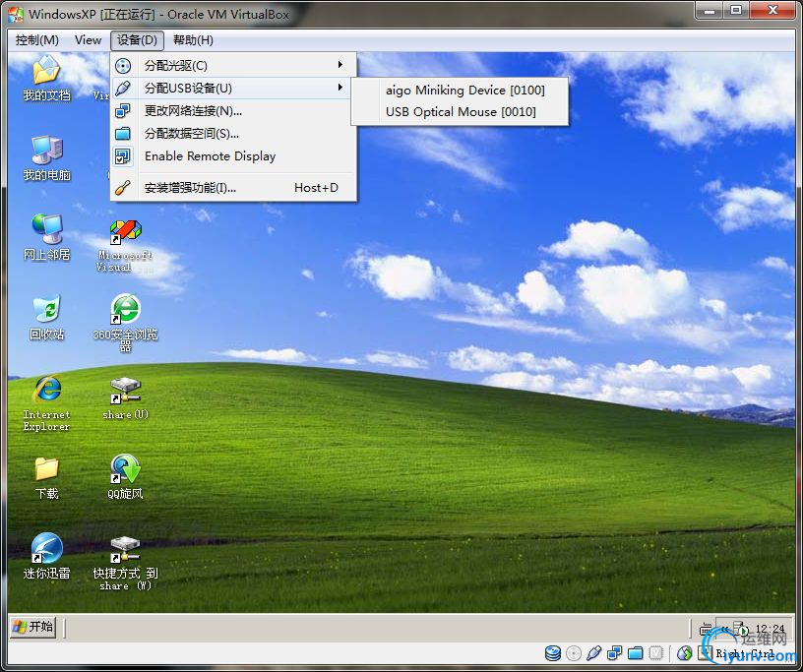
Task: Click the VirtualBox window title bar icon
Action: coord(16,14)
